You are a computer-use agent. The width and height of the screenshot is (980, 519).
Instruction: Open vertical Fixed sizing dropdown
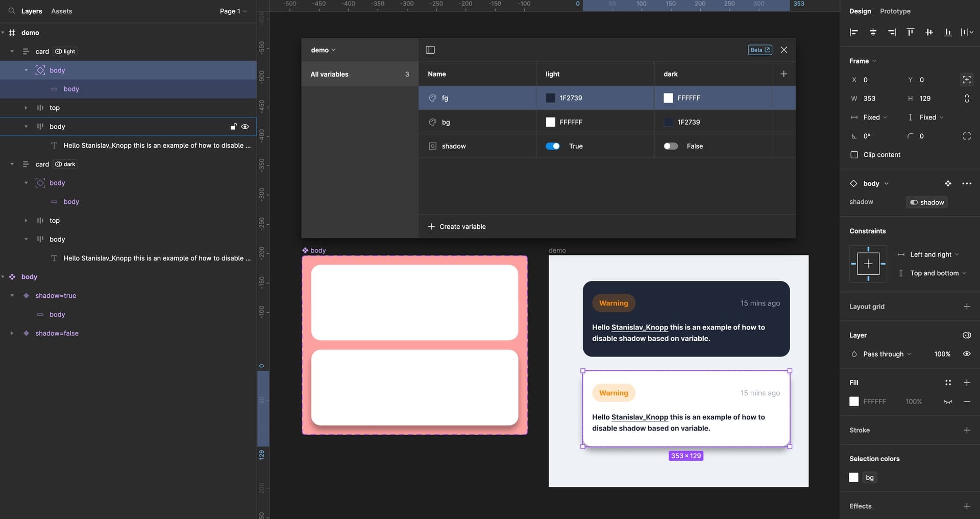[932, 117]
